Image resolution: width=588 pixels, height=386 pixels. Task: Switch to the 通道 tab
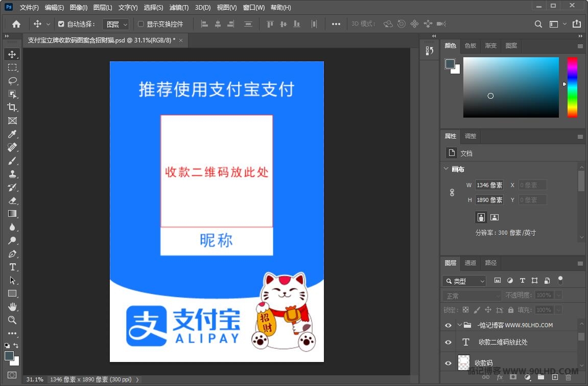pyautogui.click(x=471, y=263)
